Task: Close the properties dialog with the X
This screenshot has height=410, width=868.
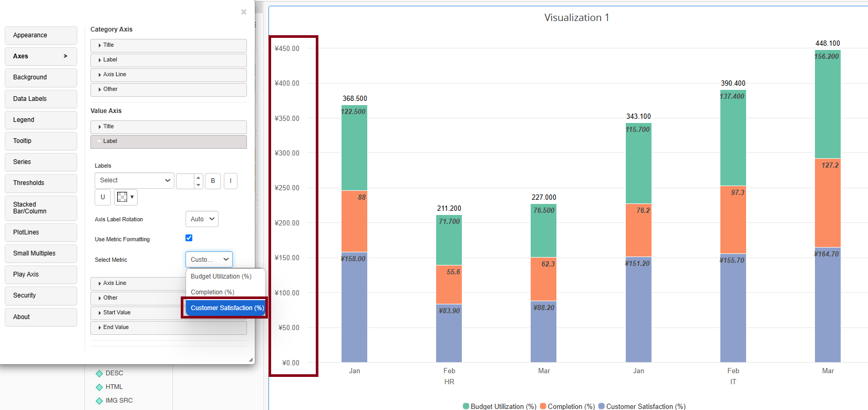Action: click(244, 12)
